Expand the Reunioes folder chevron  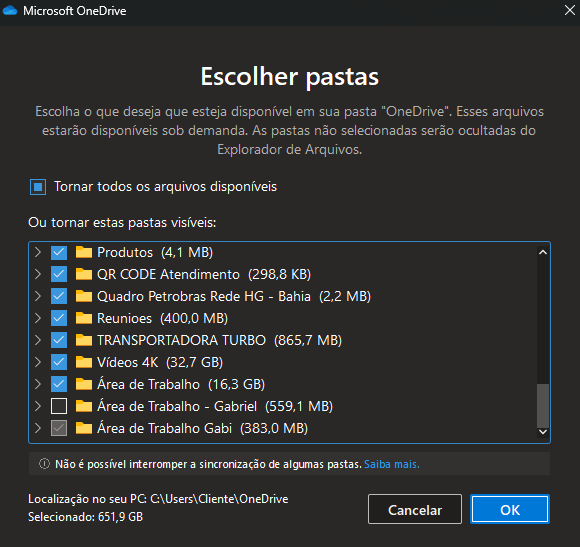tap(38, 318)
